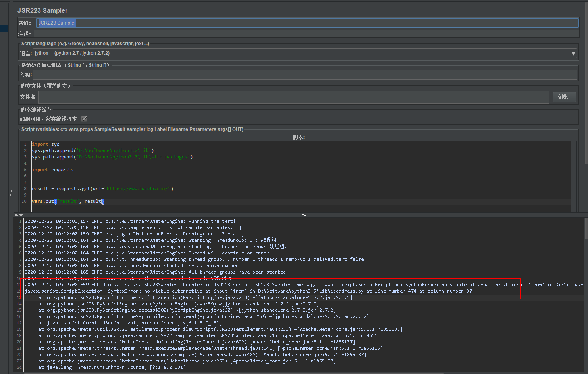588x374 pixels.
Task: Click the vars.put line in the script editor
Action: coord(68,201)
